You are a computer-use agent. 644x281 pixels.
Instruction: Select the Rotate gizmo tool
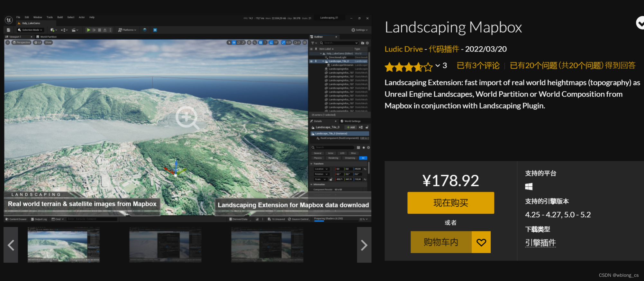click(239, 42)
